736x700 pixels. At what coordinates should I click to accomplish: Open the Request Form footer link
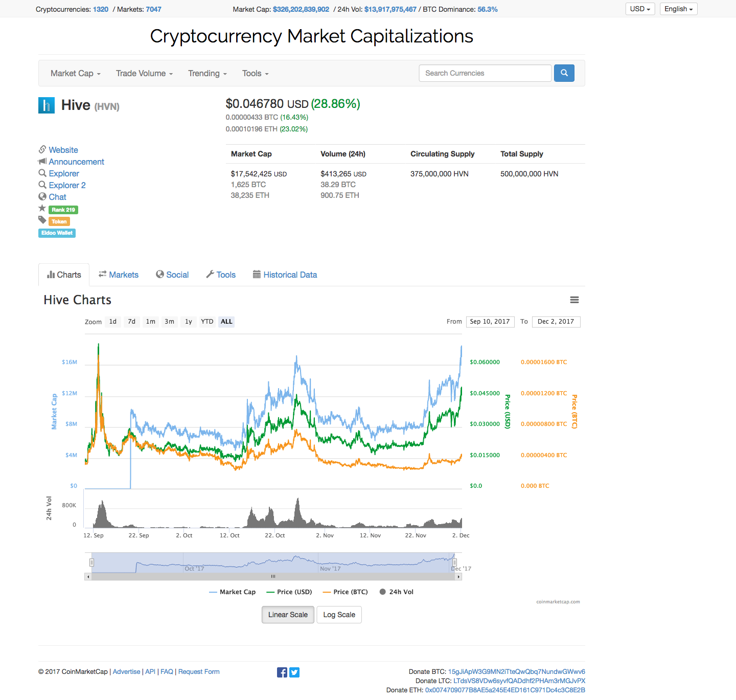pyautogui.click(x=199, y=672)
